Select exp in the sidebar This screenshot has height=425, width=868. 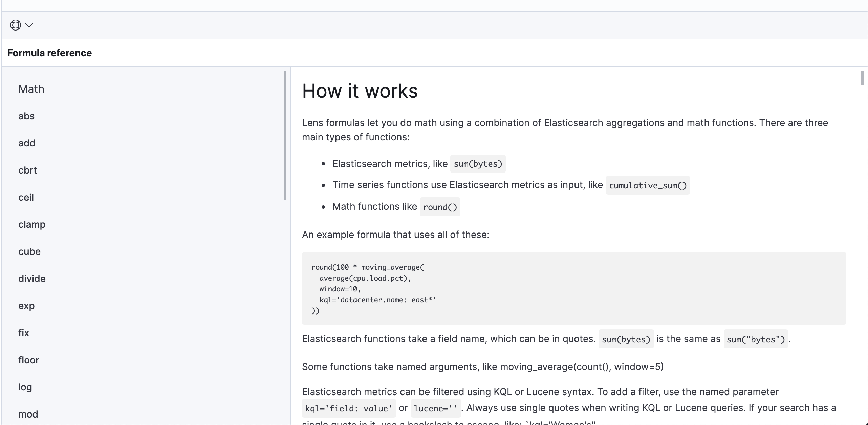point(26,306)
